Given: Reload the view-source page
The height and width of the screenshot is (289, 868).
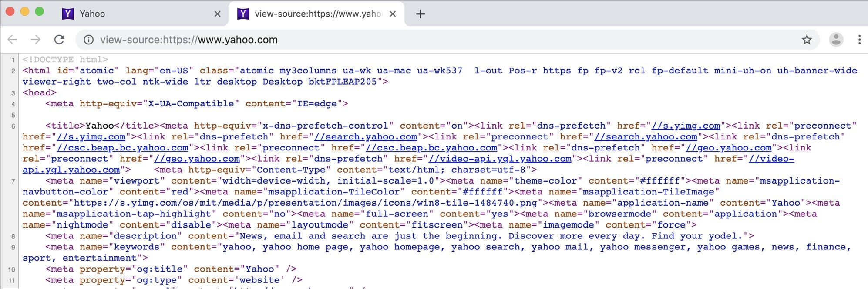Looking at the screenshot, I should click(59, 40).
